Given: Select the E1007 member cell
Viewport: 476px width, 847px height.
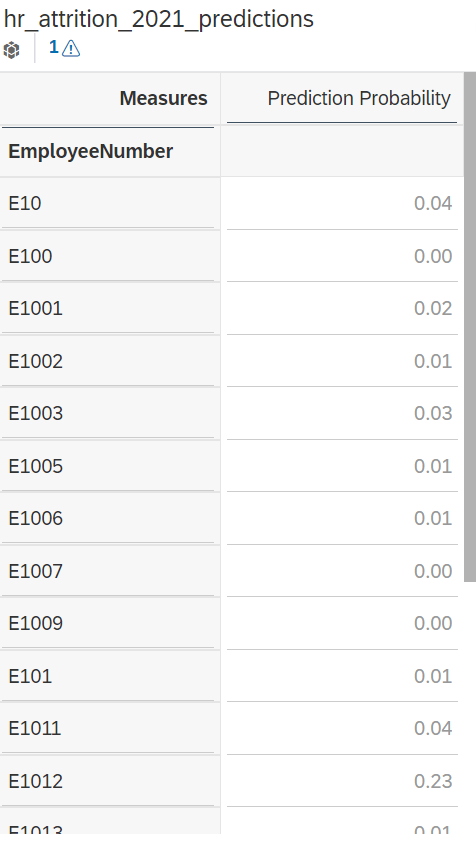Looking at the screenshot, I should pyautogui.click(x=110, y=571).
